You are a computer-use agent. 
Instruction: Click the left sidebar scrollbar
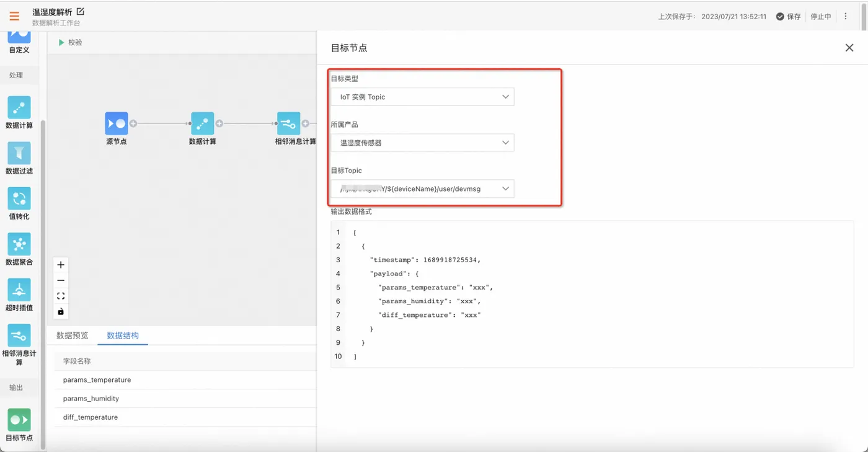(43, 284)
